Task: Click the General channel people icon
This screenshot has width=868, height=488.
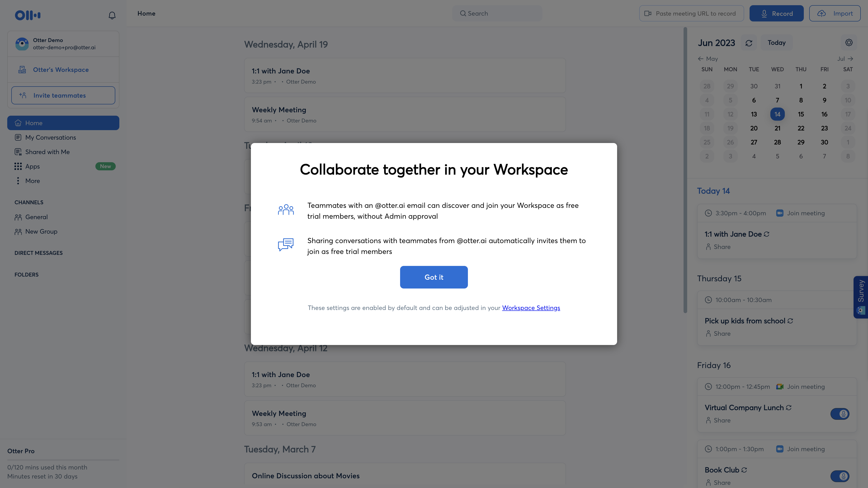Action: click(18, 217)
